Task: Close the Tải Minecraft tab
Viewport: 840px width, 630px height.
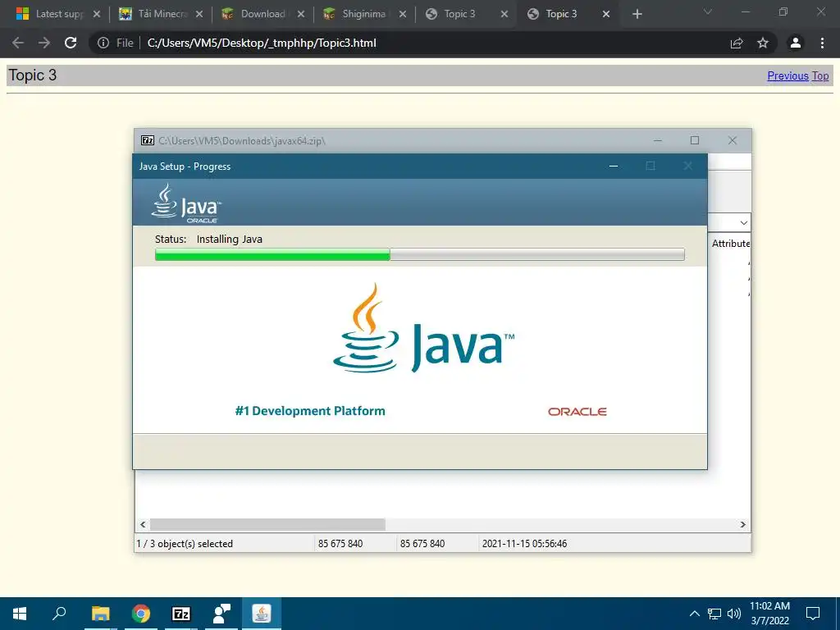Action: pyautogui.click(x=199, y=14)
